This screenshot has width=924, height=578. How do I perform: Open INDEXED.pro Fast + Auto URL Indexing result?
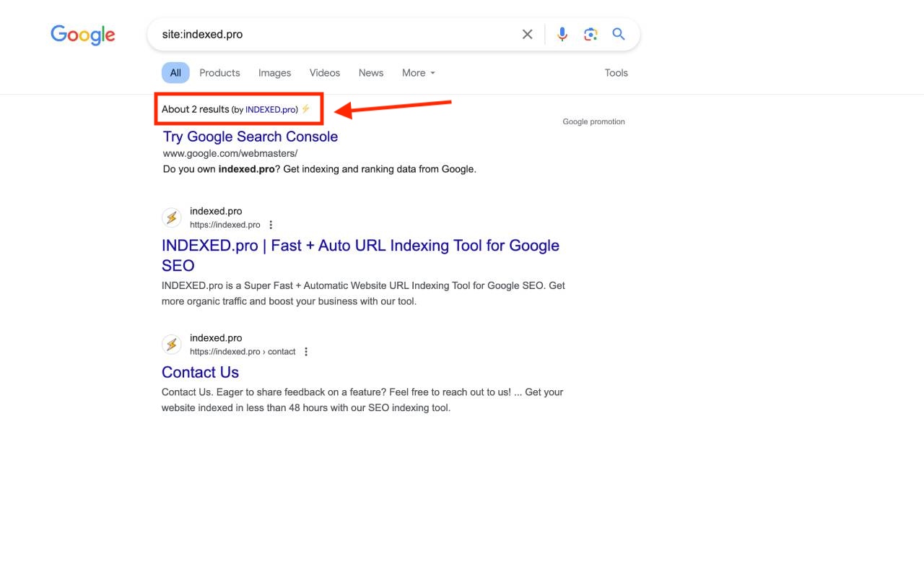(360, 255)
